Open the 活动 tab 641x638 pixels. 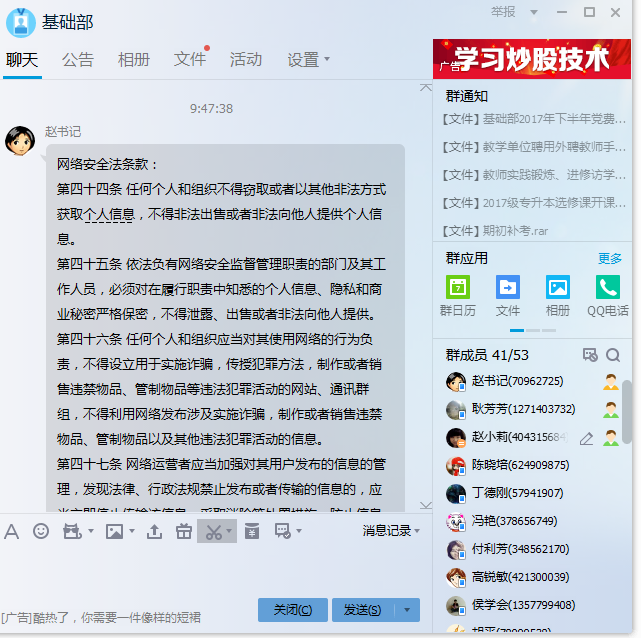(x=246, y=59)
